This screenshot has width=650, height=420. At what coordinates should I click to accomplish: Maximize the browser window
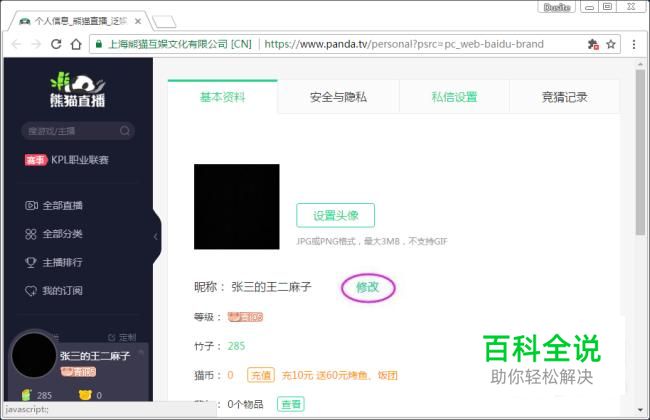[607, 7]
